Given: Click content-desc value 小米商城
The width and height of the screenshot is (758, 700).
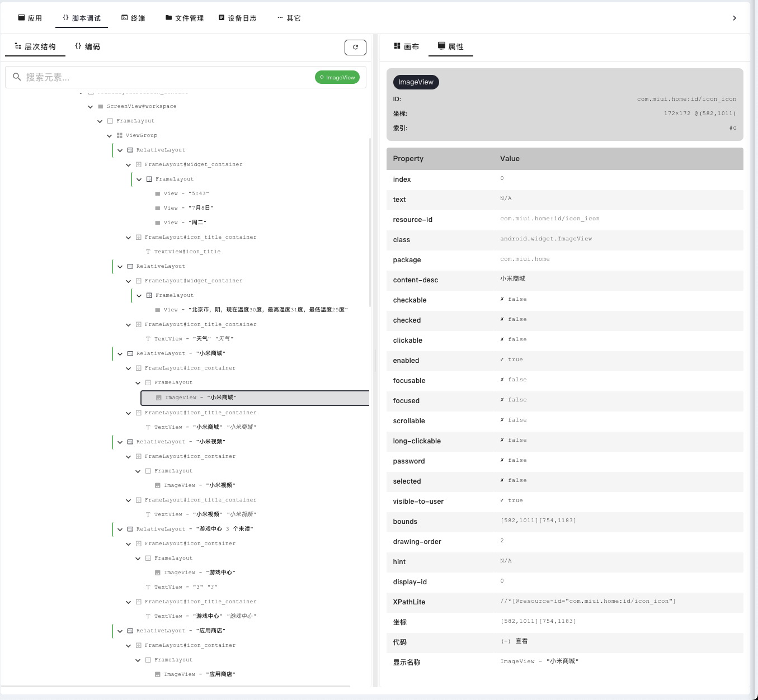Looking at the screenshot, I should pyautogui.click(x=512, y=278).
